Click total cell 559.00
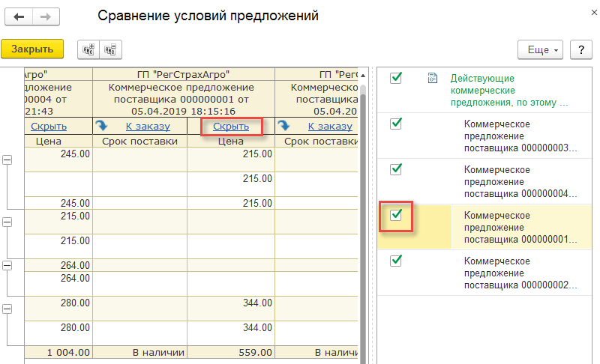The image size is (600, 364). point(231,352)
